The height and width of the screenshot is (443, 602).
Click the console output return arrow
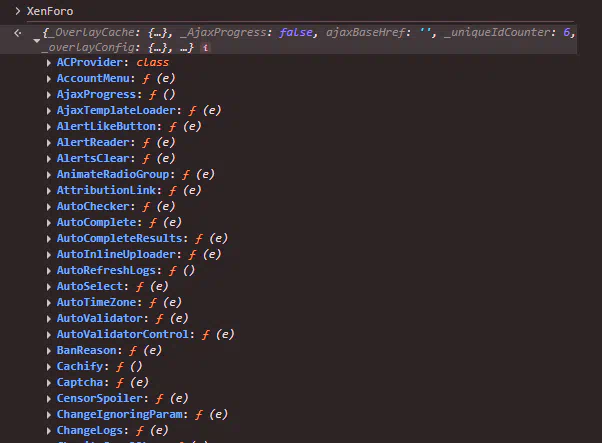18,33
